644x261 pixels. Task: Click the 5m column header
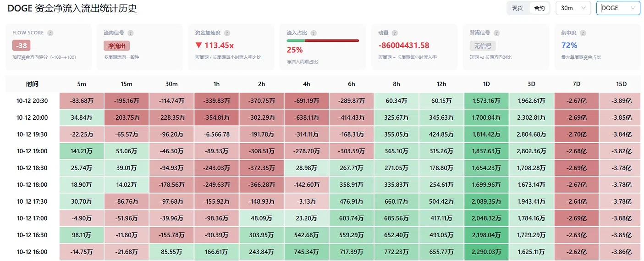pos(82,84)
